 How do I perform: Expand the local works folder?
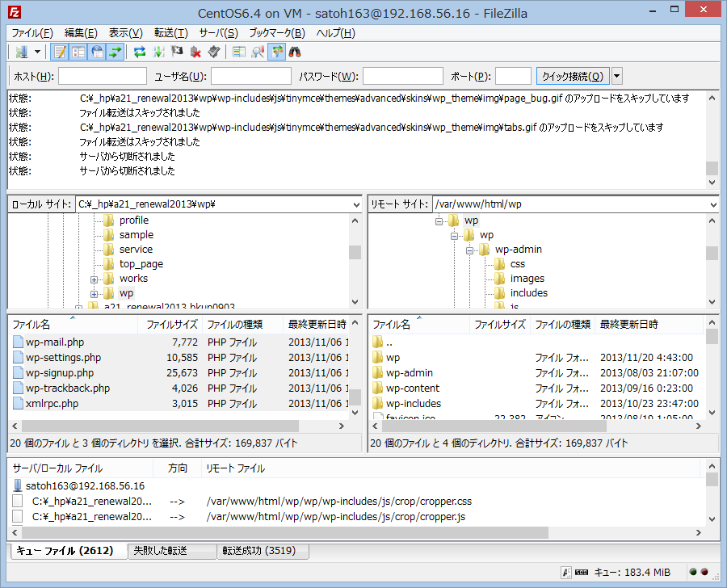(x=94, y=279)
